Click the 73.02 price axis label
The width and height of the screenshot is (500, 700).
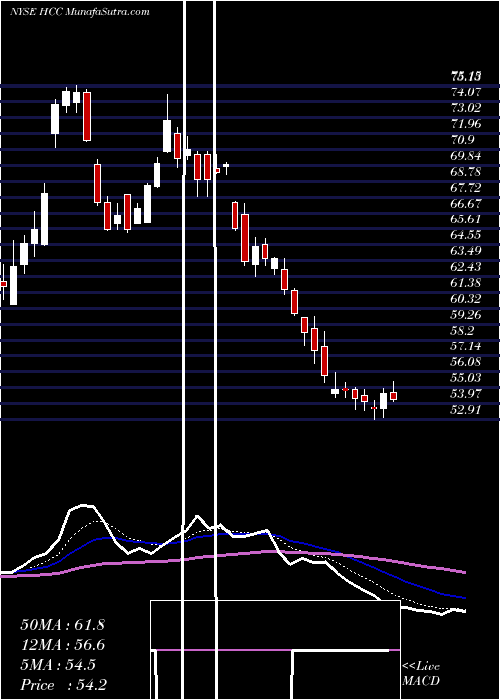point(466,108)
